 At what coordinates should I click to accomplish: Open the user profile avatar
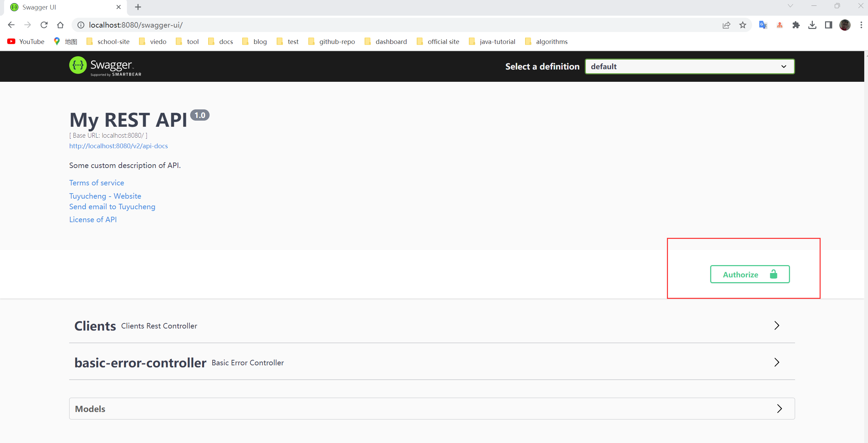845,25
